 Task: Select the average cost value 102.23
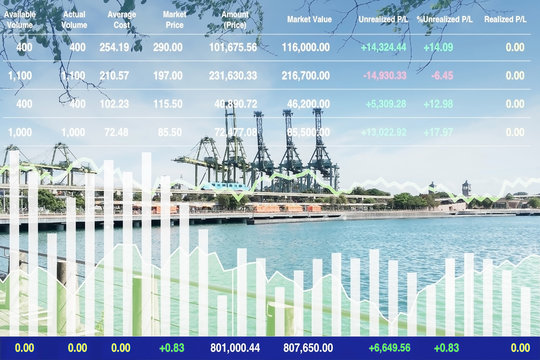114,104
